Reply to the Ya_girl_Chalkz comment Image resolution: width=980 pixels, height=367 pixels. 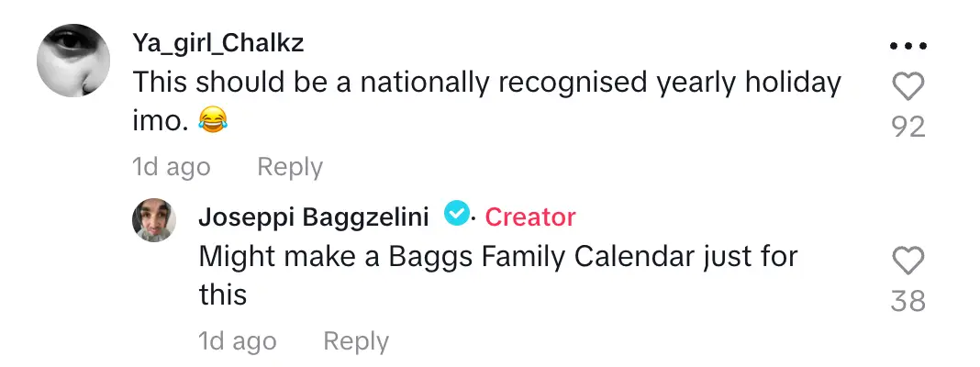290,167
